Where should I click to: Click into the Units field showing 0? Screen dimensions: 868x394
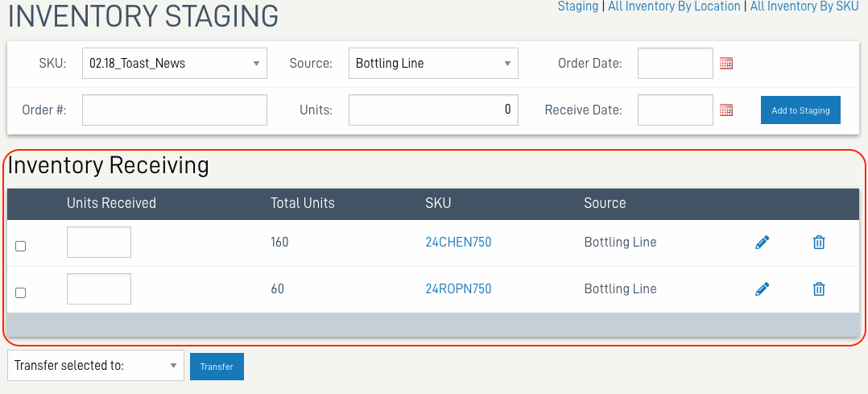pos(433,110)
